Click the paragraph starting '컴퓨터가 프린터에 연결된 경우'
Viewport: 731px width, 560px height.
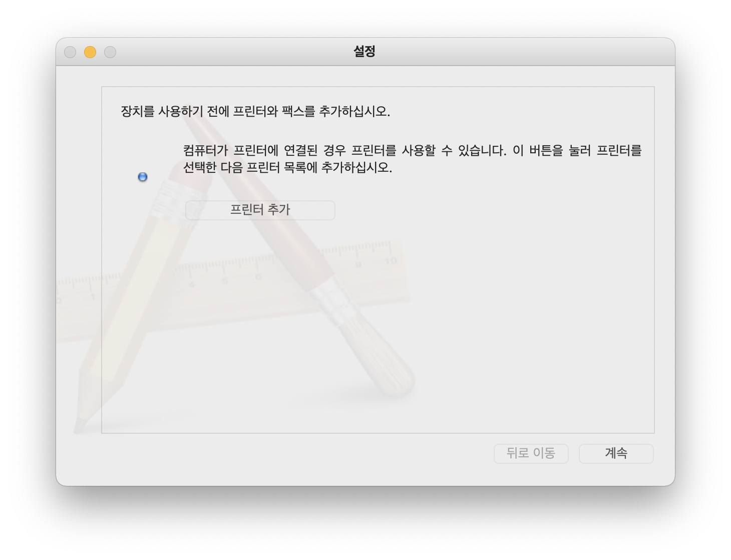click(x=412, y=158)
